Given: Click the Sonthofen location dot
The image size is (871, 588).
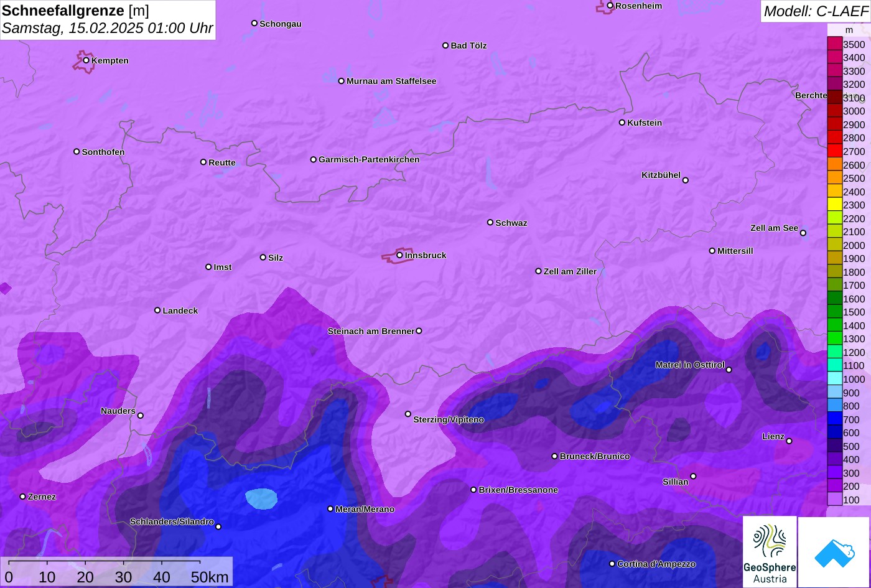Looking at the screenshot, I should (77, 152).
